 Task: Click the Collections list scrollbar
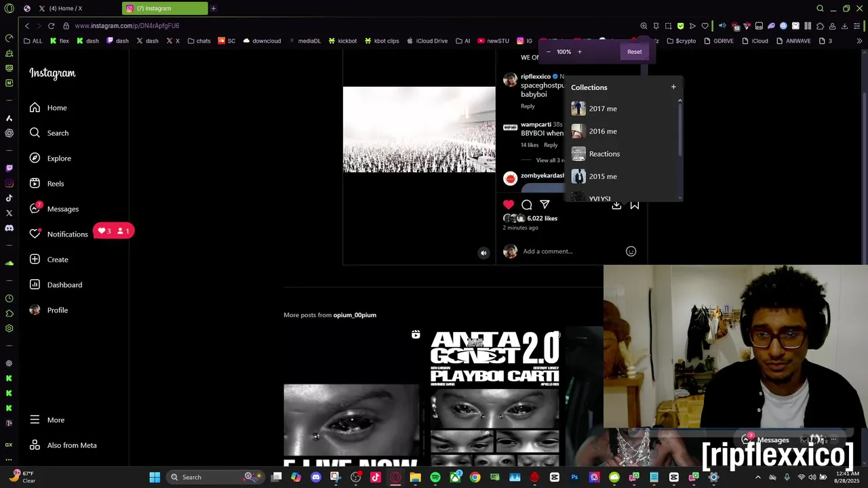pos(680,129)
